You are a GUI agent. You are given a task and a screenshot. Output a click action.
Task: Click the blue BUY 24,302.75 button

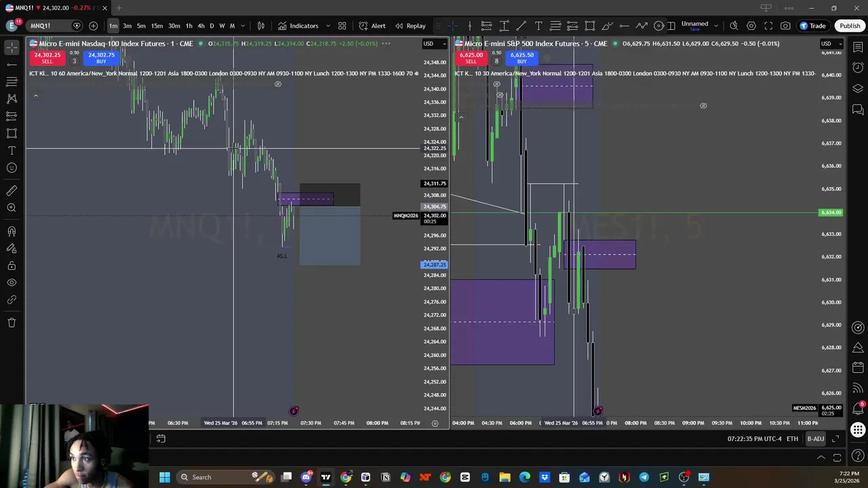click(101, 58)
